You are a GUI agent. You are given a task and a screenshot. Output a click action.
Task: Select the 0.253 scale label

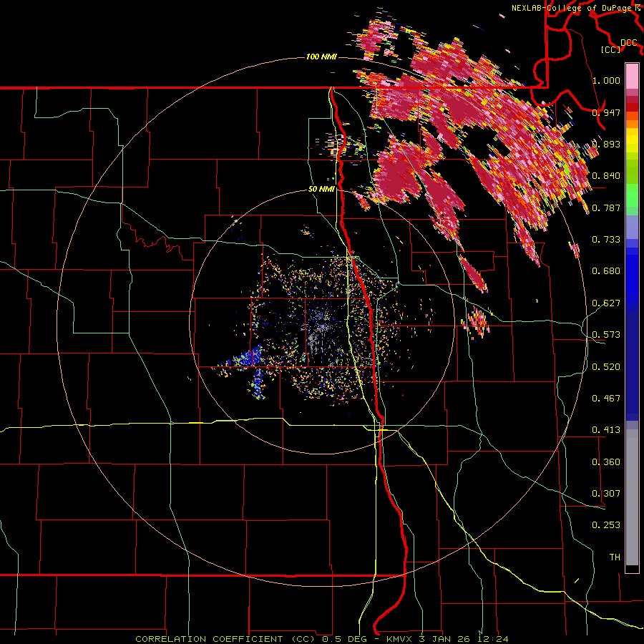[606, 525]
